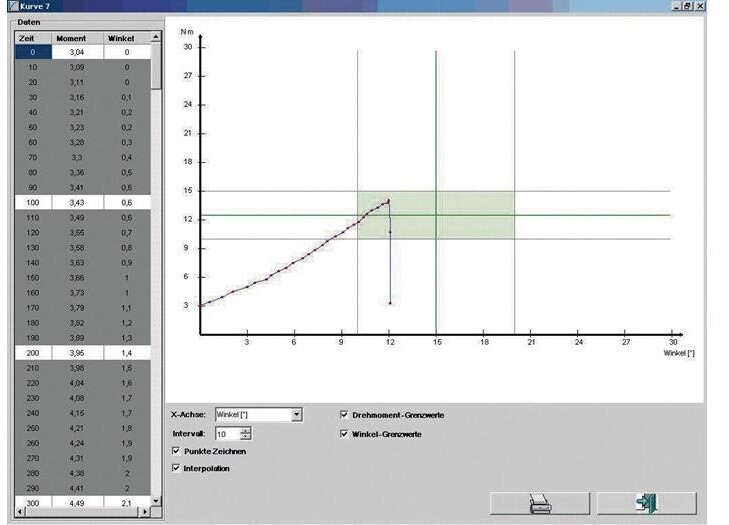Click the exit door icon button

tap(640, 503)
